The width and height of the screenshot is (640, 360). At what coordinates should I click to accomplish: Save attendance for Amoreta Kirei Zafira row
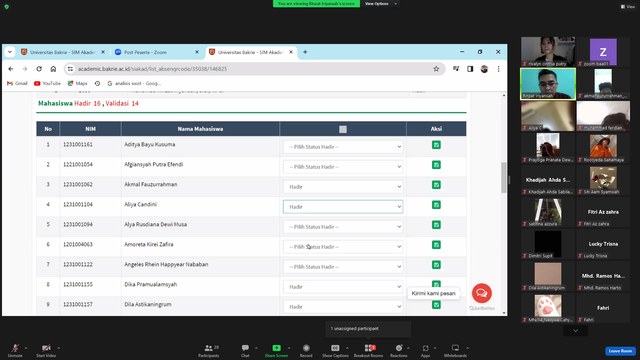click(x=436, y=245)
